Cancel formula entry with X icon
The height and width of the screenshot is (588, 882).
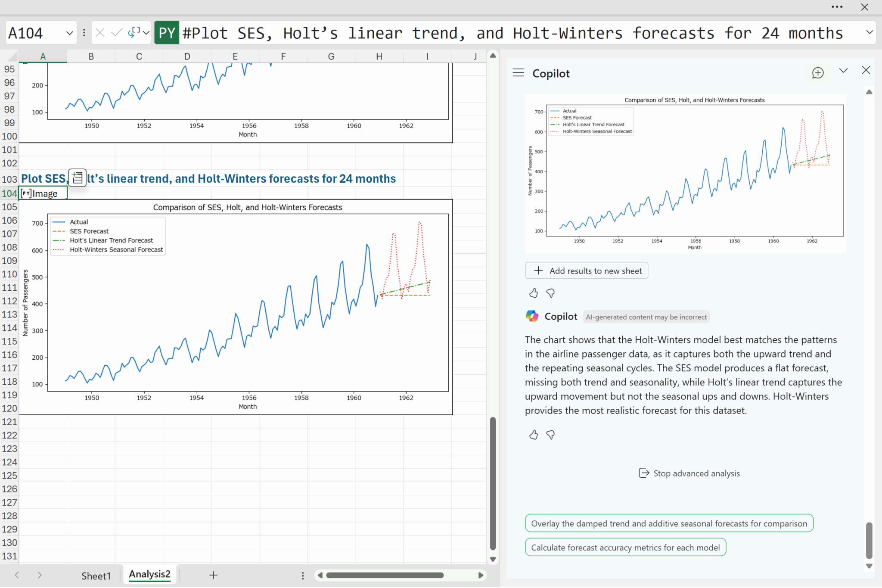(100, 33)
